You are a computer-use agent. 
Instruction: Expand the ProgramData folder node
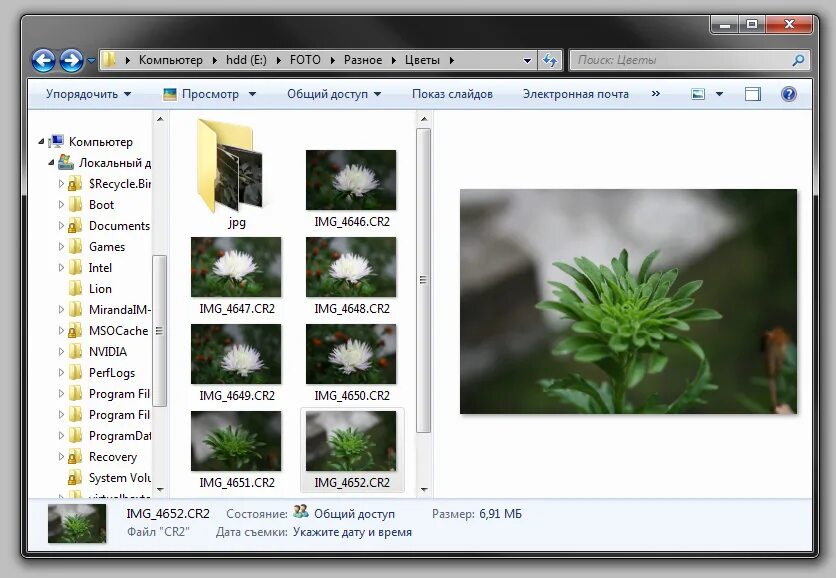tap(61, 436)
